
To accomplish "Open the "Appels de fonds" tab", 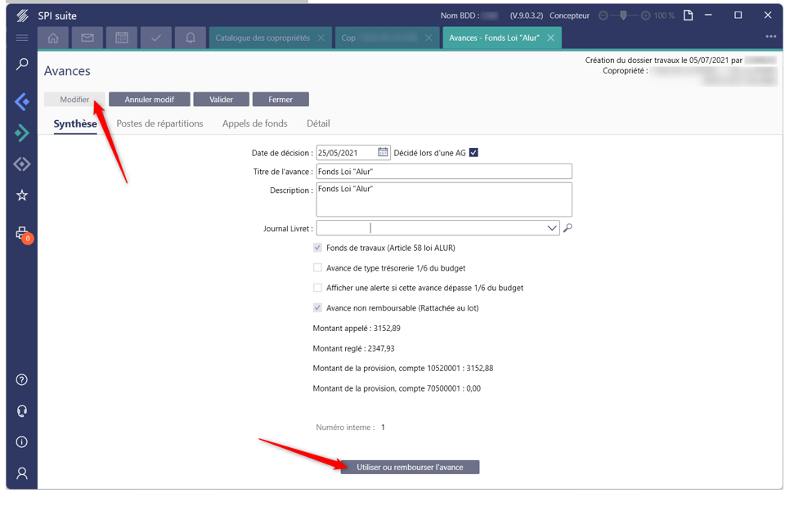I will coord(254,123).
